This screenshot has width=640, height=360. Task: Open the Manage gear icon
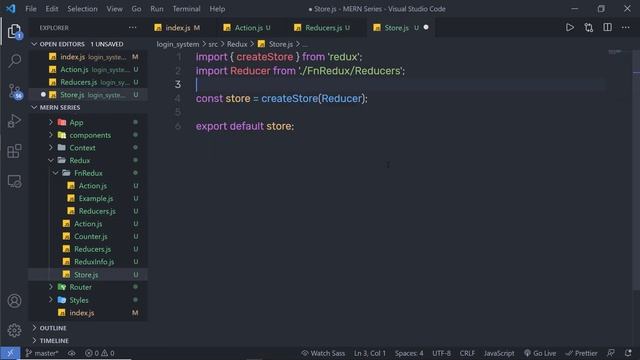coord(14,330)
